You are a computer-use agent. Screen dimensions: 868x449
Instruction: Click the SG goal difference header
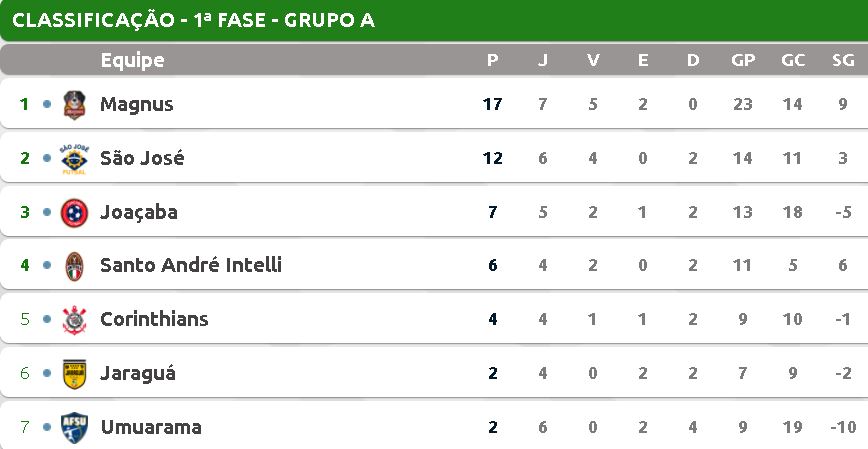click(843, 60)
